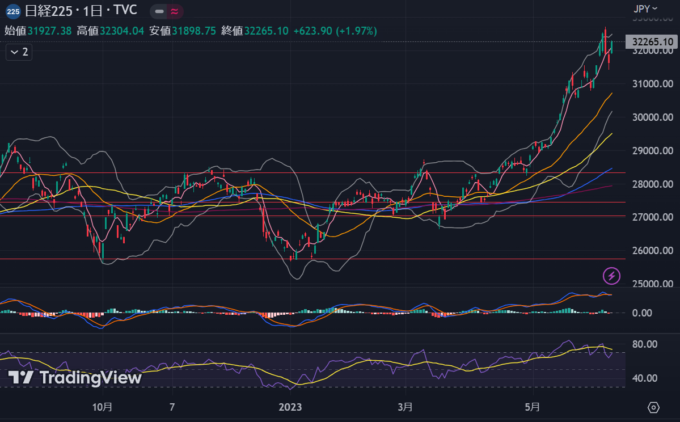
Task: Click the Nikkei 225 symbol logo
Action: pyautogui.click(x=12, y=10)
